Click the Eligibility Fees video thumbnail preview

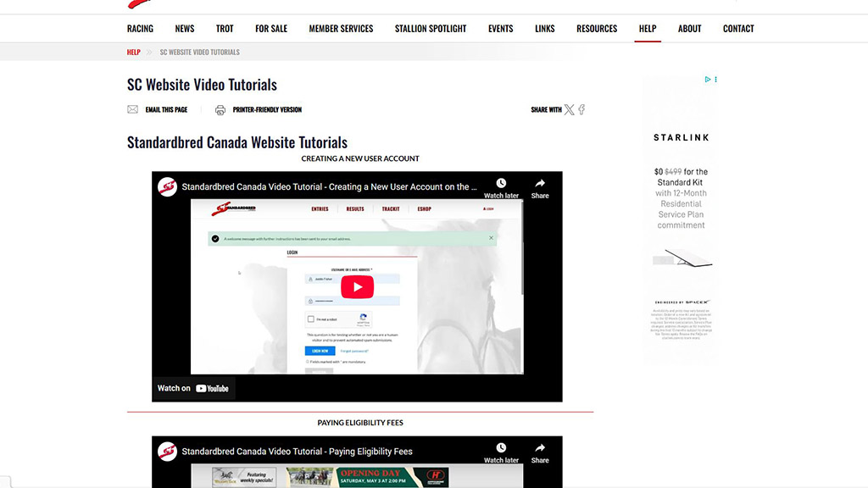pos(357,476)
